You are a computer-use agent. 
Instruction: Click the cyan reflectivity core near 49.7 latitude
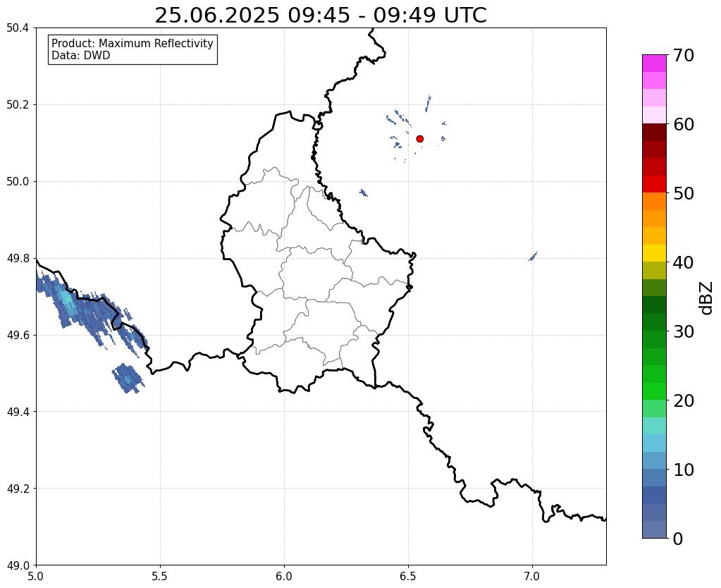coord(67,300)
